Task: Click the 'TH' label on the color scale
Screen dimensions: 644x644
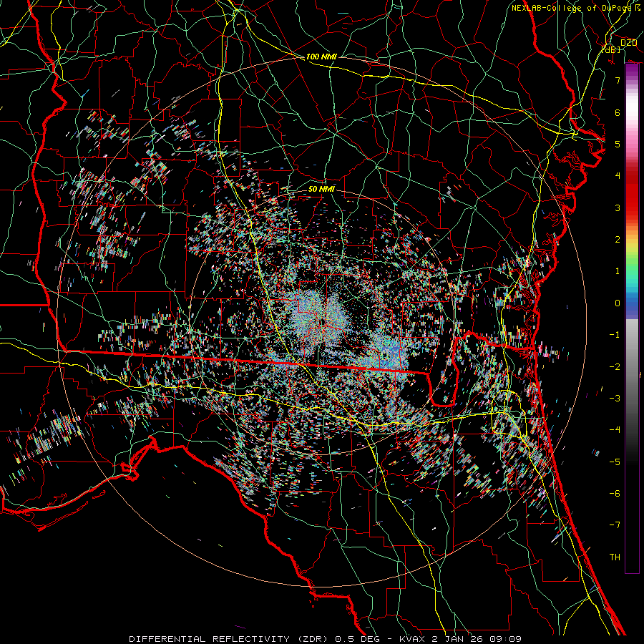Action: pos(615,557)
